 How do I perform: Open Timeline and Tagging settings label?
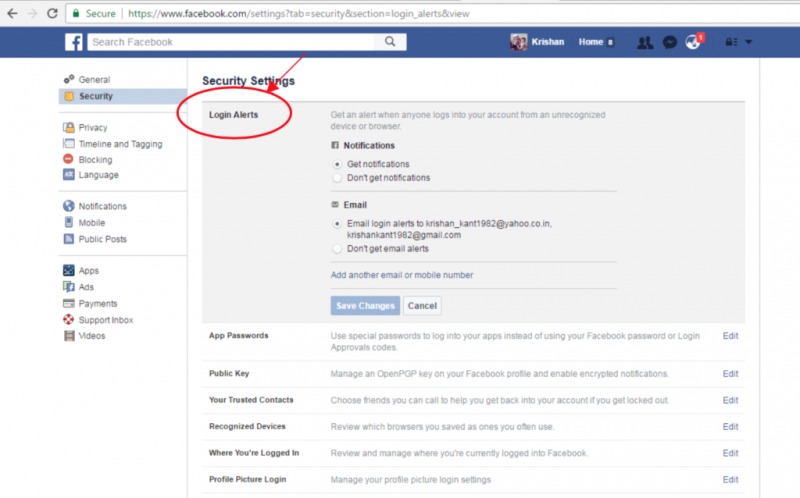[120, 144]
